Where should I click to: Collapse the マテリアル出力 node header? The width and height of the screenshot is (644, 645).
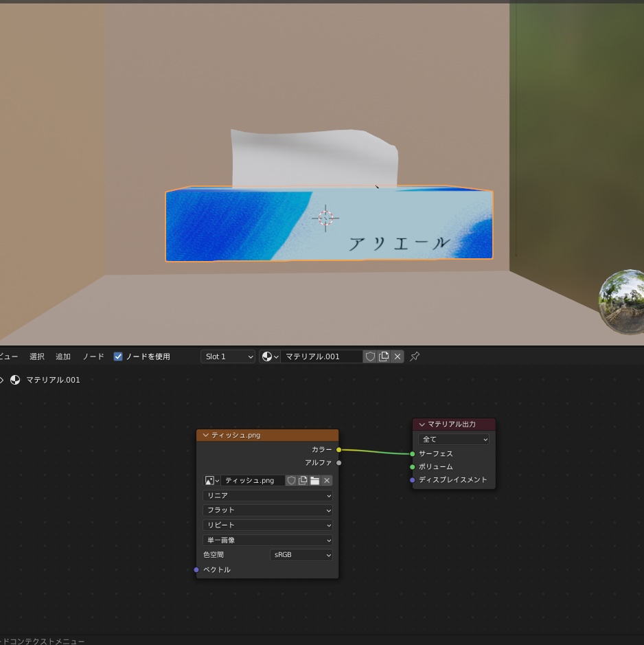(x=422, y=425)
